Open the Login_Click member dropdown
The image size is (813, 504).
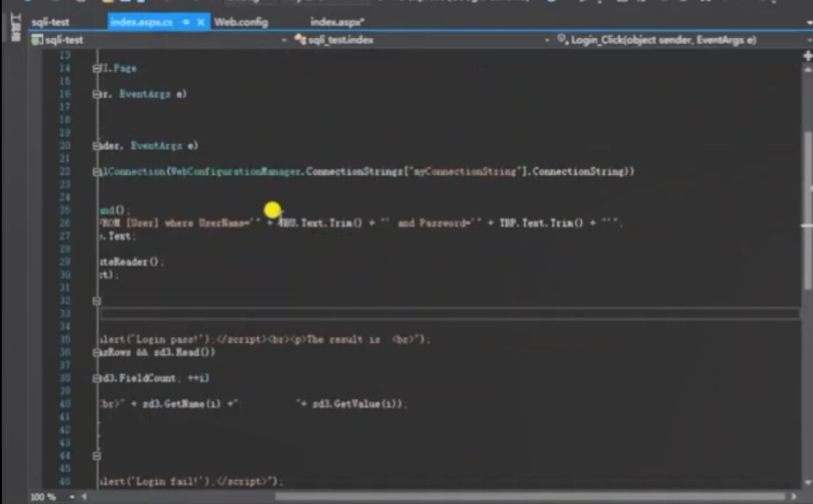click(810, 40)
